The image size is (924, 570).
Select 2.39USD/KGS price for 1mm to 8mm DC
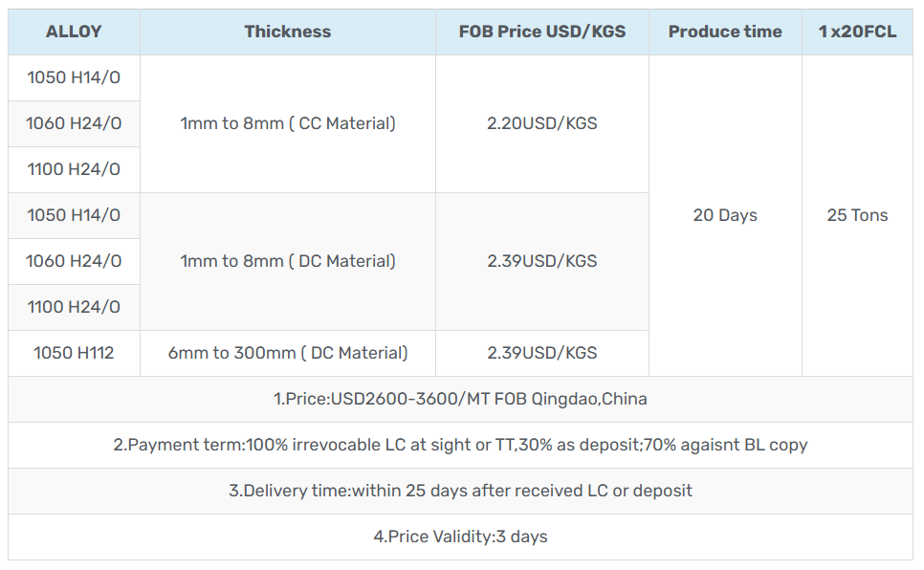pos(541,261)
